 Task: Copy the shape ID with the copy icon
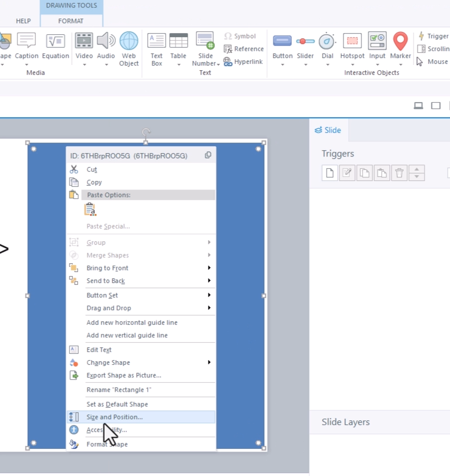coord(208,155)
